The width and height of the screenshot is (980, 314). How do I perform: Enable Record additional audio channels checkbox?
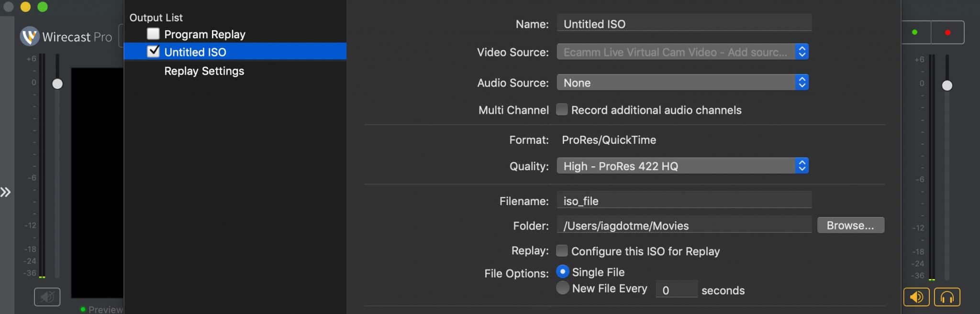pyautogui.click(x=562, y=110)
